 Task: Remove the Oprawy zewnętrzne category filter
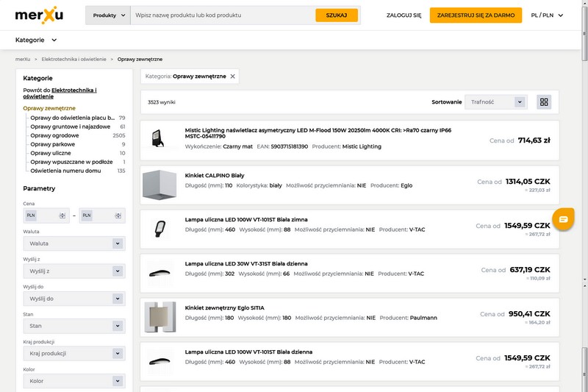pyautogui.click(x=232, y=76)
